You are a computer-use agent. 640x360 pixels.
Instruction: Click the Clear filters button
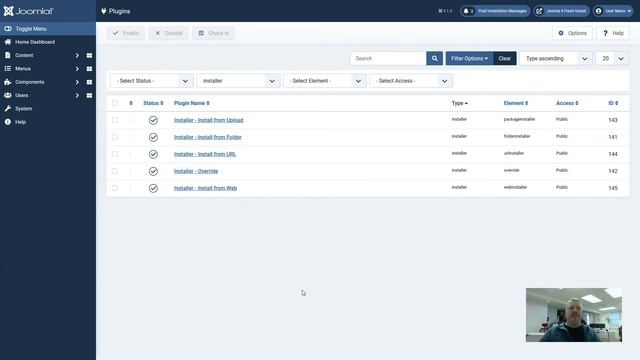pos(504,58)
